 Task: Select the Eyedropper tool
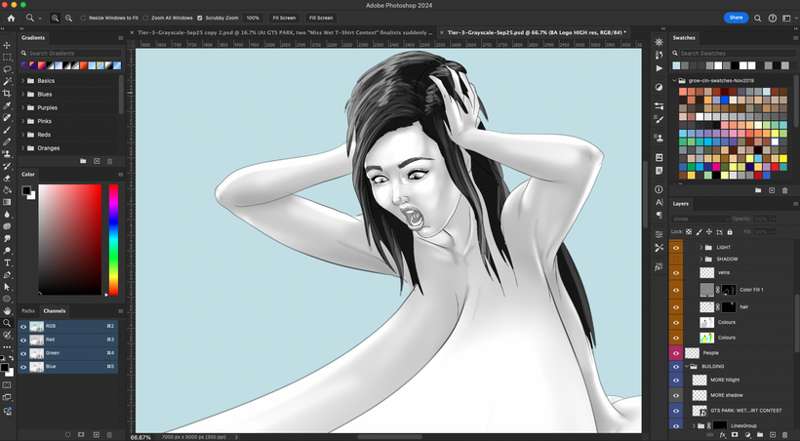7,106
